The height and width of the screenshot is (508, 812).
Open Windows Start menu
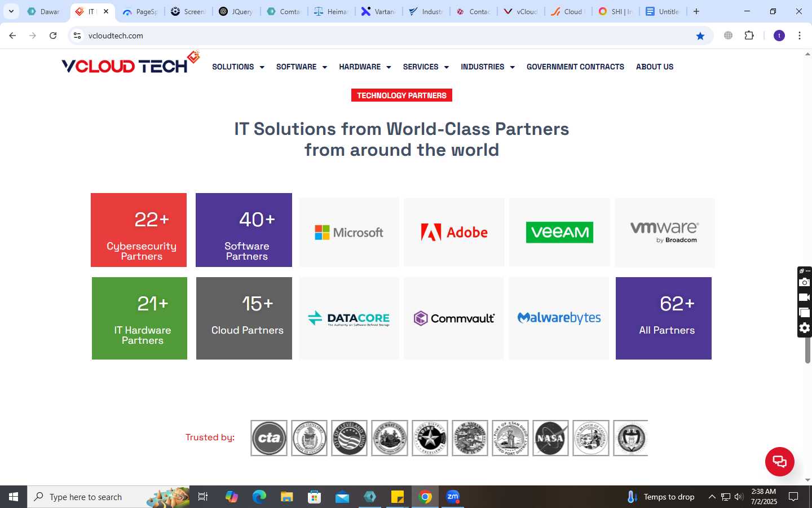point(14,497)
